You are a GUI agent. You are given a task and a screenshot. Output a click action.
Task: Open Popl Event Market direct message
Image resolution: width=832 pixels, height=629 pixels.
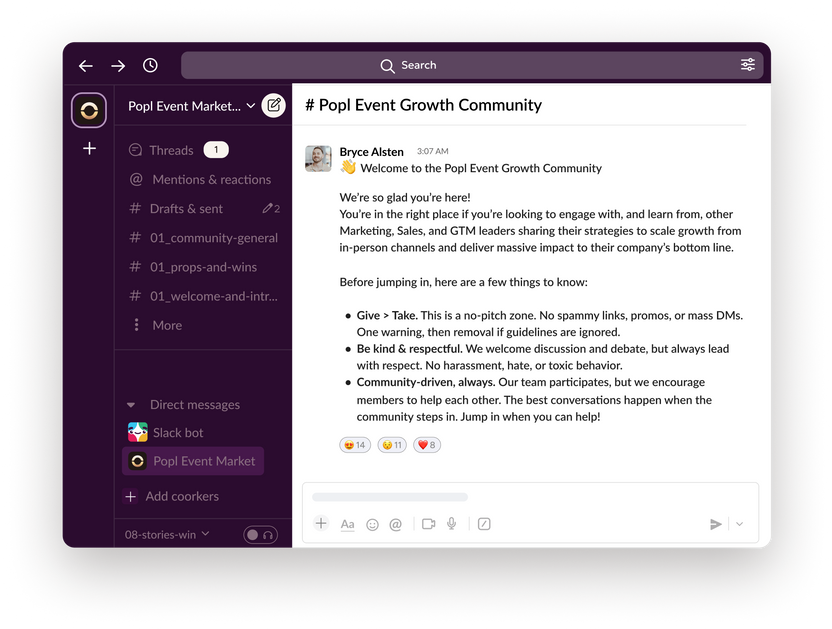193,461
